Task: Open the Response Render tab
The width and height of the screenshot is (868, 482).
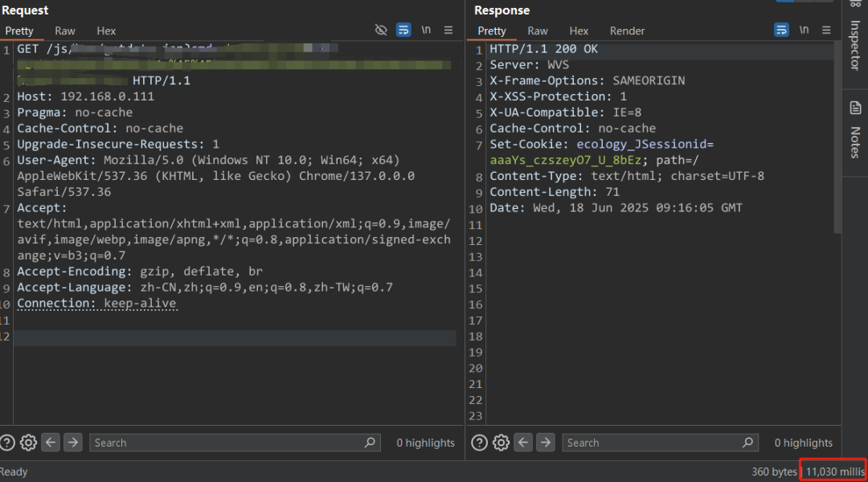Action: coord(627,31)
